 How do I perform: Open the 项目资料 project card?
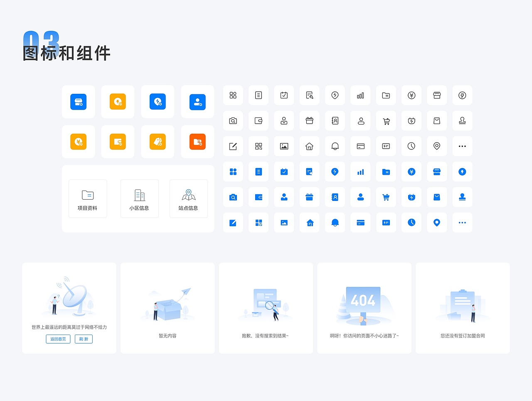[x=88, y=198]
